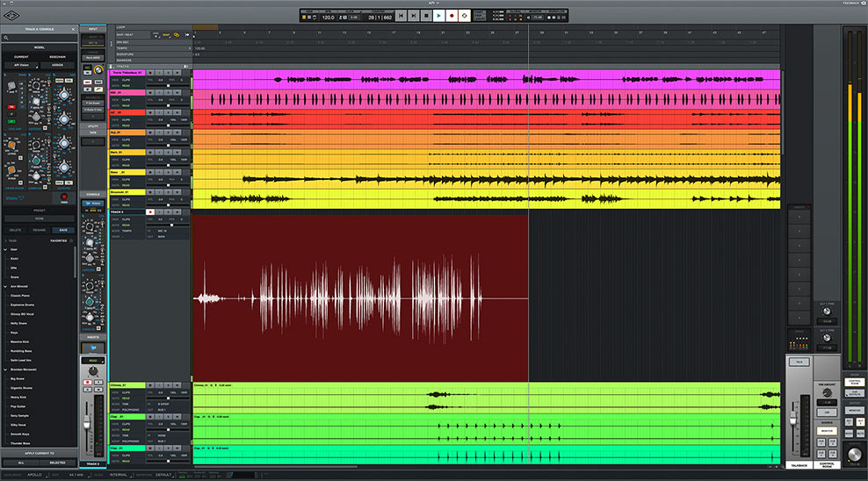The image size is (868, 481).
Task: Toggle the link icon in Bar/Beat row
Action: pyautogui.click(x=177, y=35)
